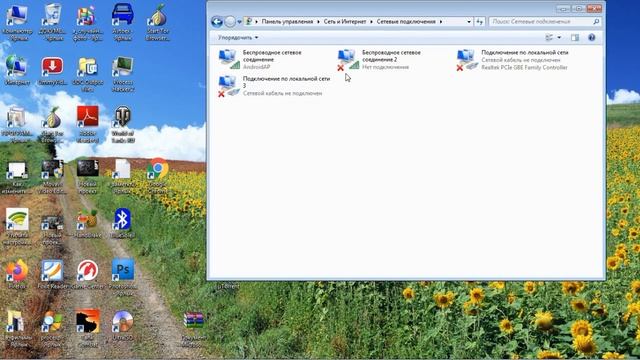Select the Firefox desktop shortcut
This screenshot has height=360, width=640.
[17, 274]
